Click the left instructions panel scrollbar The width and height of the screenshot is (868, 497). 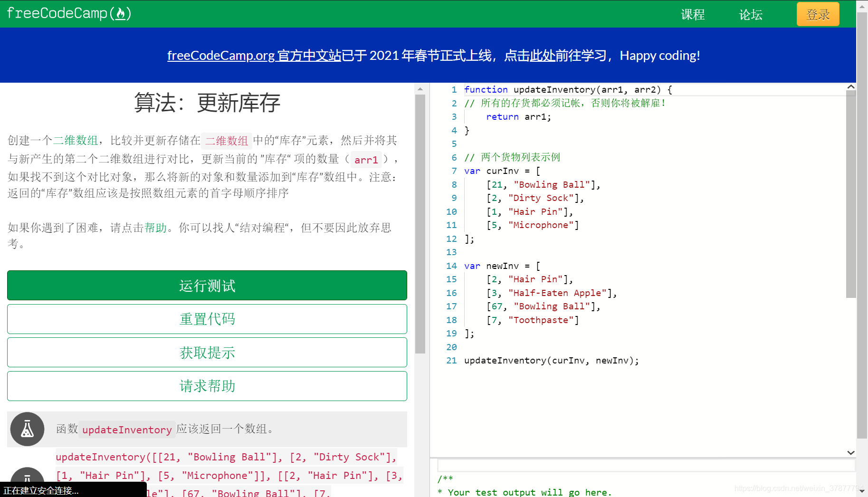click(x=420, y=223)
